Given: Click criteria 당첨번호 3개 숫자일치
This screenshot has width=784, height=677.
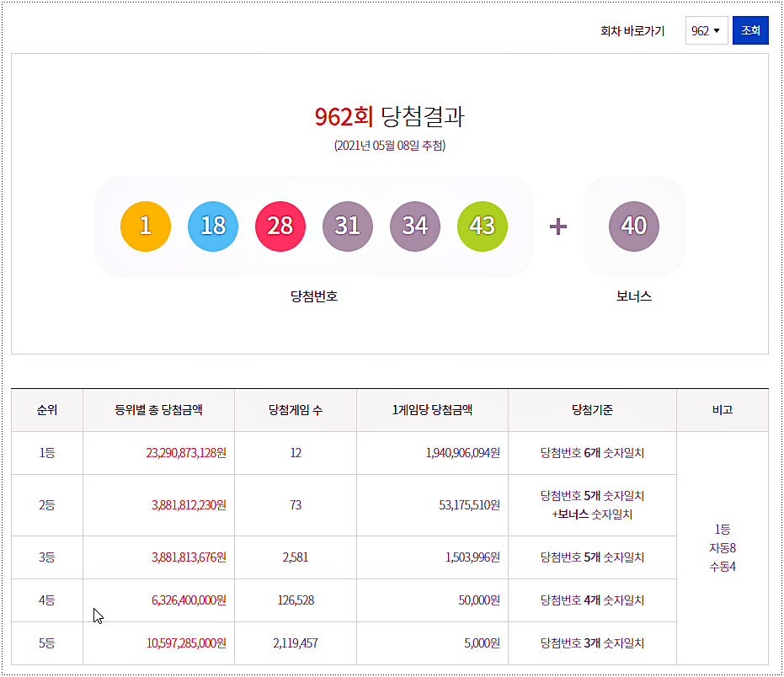Looking at the screenshot, I should pos(592,643).
